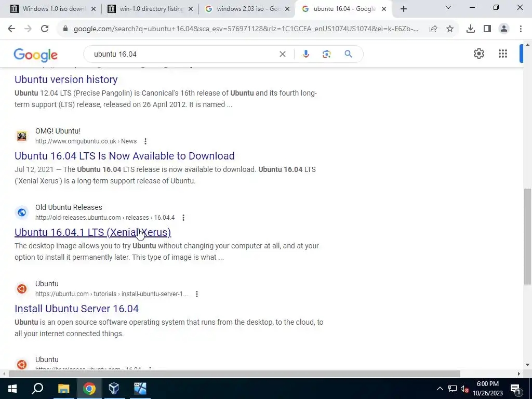View site info via the padlock icon
The image size is (532, 399).
pyautogui.click(x=65, y=29)
